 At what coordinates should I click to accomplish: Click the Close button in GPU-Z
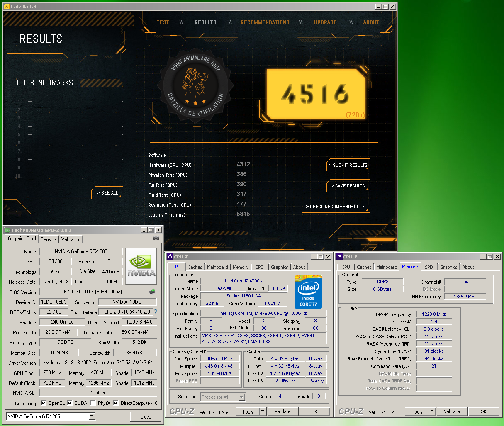click(x=146, y=416)
